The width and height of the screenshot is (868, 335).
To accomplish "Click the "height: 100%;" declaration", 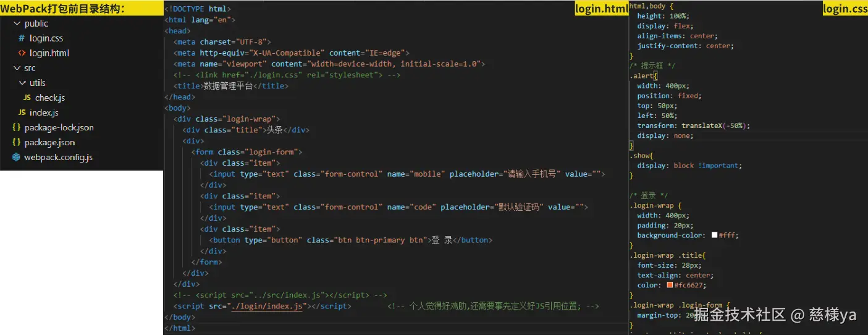I will (x=664, y=16).
